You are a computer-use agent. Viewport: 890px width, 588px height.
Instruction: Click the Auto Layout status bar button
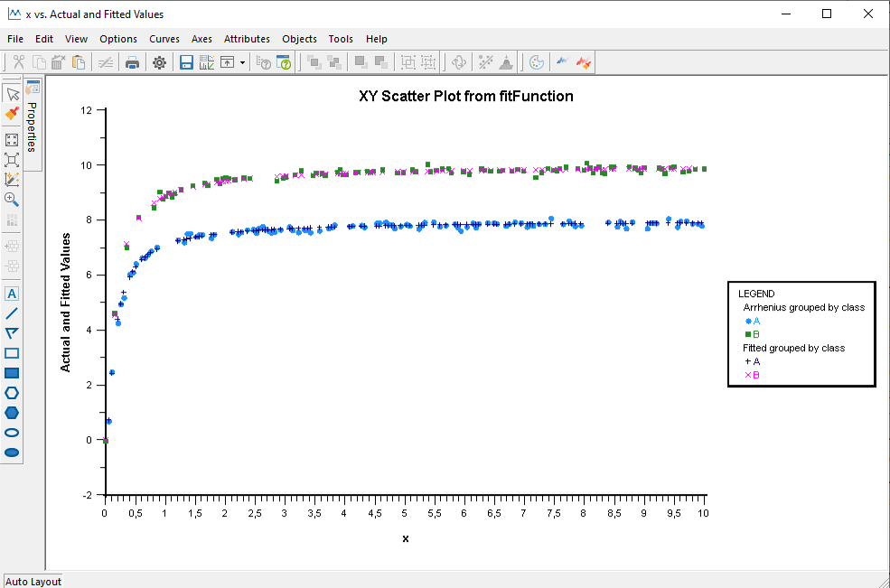click(33, 582)
